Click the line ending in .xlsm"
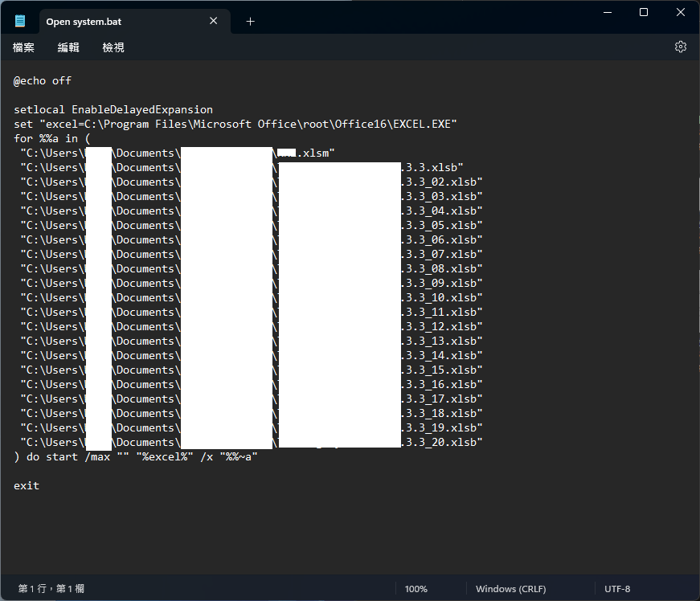The height and width of the screenshot is (601, 700). click(x=178, y=153)
